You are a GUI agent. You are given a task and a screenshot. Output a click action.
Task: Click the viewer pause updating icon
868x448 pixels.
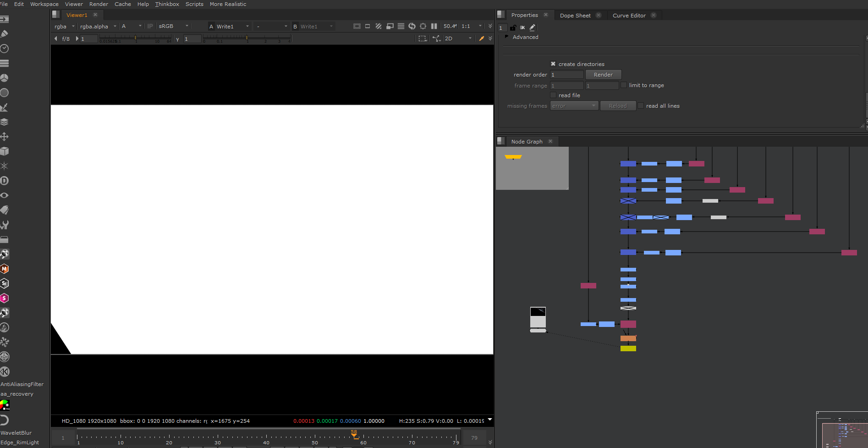pyautogui.click(x=434, y=26)
